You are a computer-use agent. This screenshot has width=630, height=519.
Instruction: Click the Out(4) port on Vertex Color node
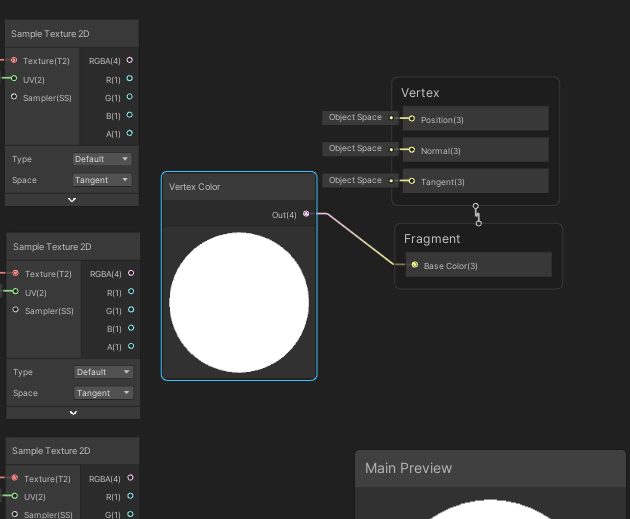[306, 214]
